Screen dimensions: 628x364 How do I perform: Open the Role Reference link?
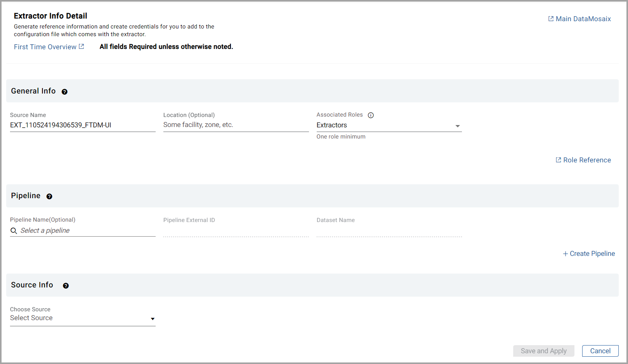[x=587, y=160]
